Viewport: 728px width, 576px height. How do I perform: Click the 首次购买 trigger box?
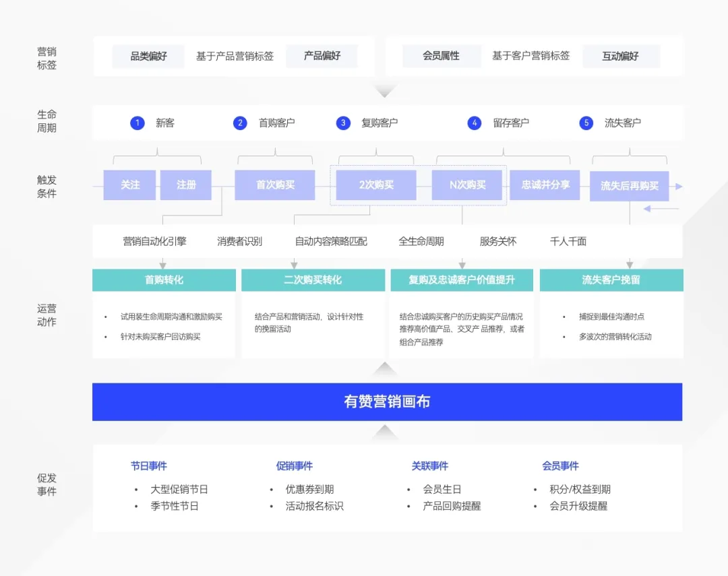tap(275, 185)
